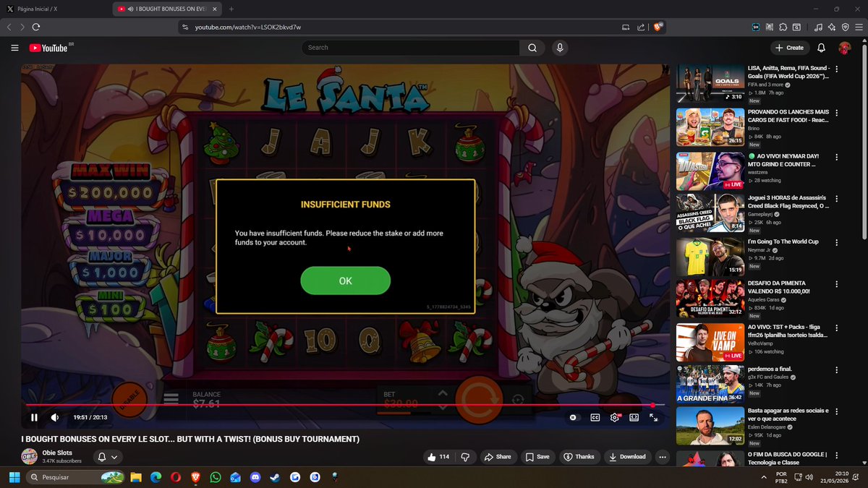Switch to the Página Inicial / X tab
868x488 pixels.
tap(56, 9)
